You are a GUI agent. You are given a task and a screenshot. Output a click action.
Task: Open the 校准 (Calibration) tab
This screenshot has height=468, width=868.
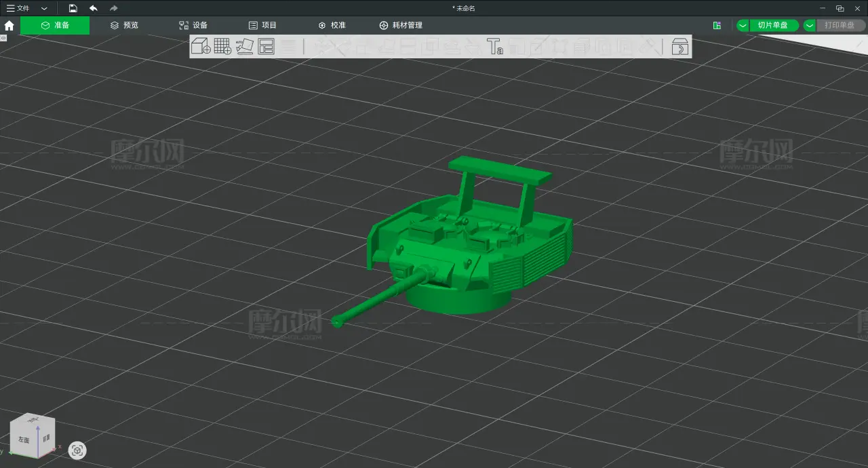[x=332, y=25]
